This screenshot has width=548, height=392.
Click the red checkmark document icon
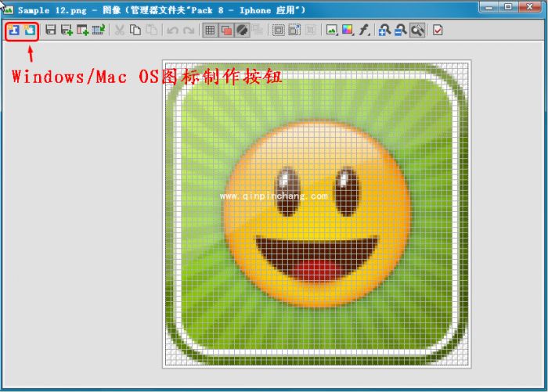tap(438, 30)
